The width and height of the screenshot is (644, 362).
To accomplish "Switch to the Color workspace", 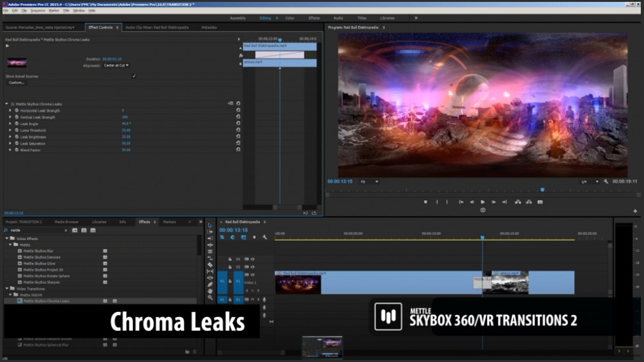I will (x=290, y=18).
